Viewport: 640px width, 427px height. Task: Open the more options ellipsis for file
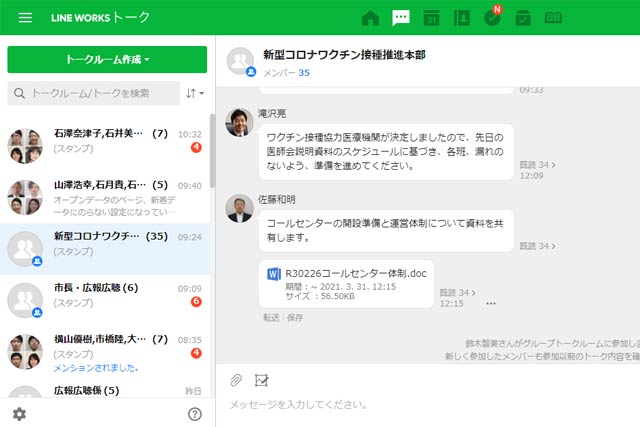click(491, 303)
